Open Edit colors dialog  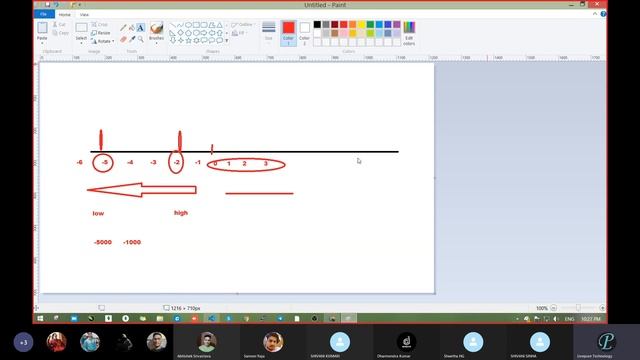(409, 33)
